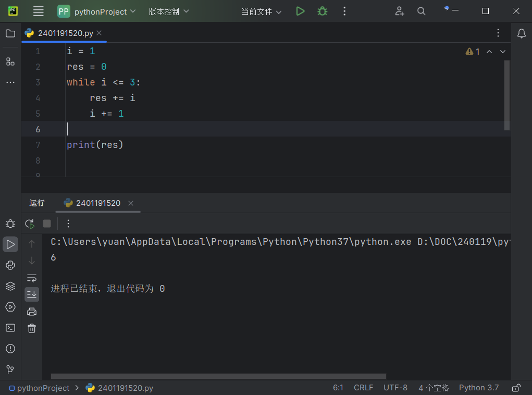Go to next highlighted problem arrow
This screenshot has width=532, height=395.
pyautogui.click(x=503, y=52)
